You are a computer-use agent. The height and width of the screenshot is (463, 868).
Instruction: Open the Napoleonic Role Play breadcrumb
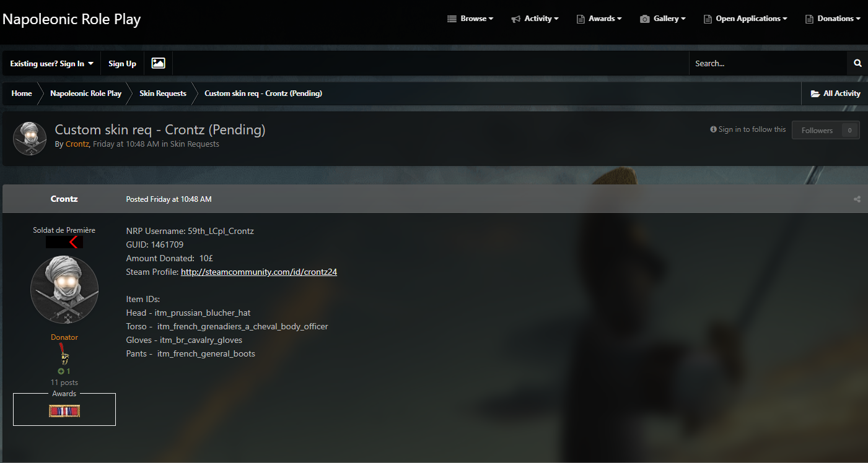pyautogui.click(x=85, y=93)
